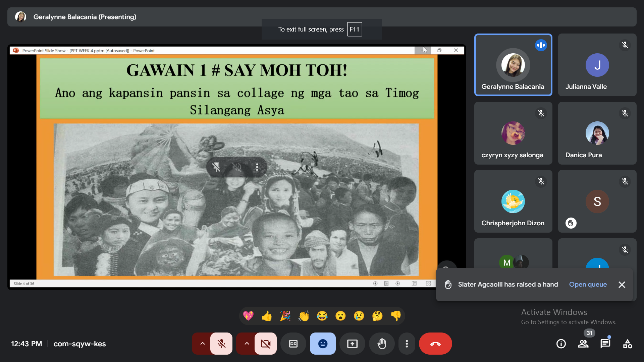Viewport: 644px width, 362px height.
Task: Open Present now screen sharing
Action: [352, 344]
